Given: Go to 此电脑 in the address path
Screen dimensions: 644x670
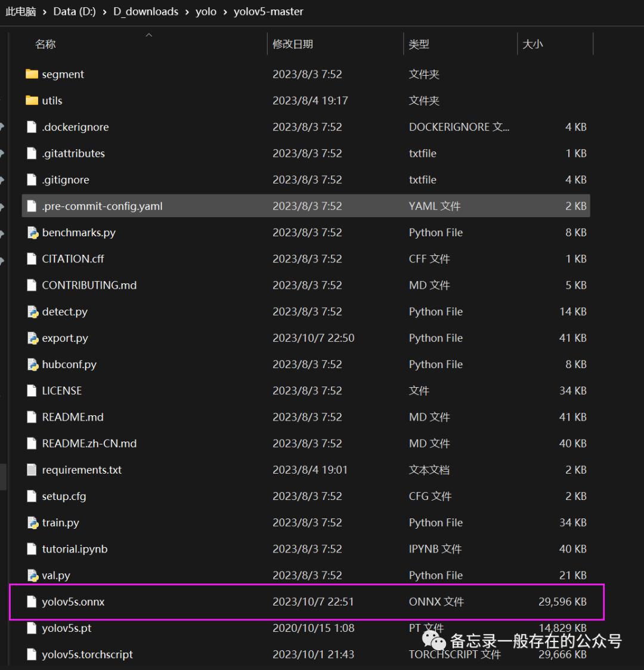Looking at the screenshot, I should tap(20, 11).
